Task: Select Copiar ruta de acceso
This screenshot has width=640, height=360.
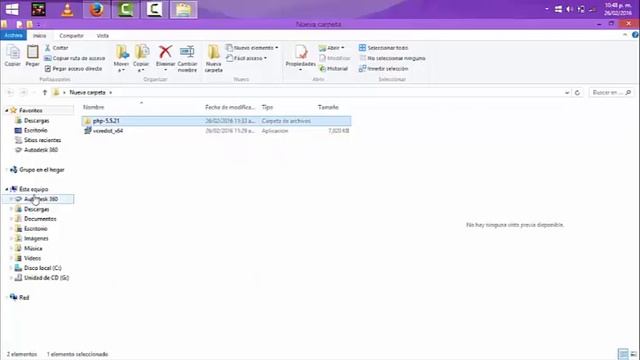Action: (x=74, y=58)
